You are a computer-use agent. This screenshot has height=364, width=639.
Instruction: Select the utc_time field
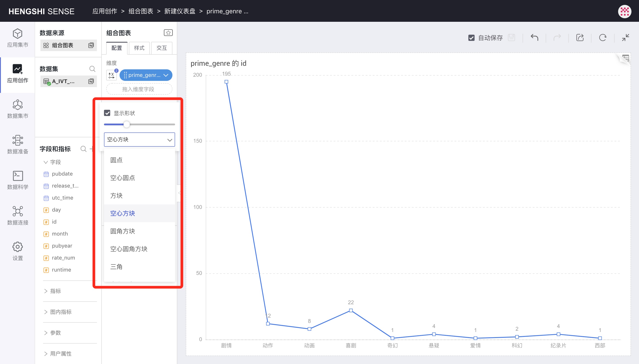click(62, 198)
